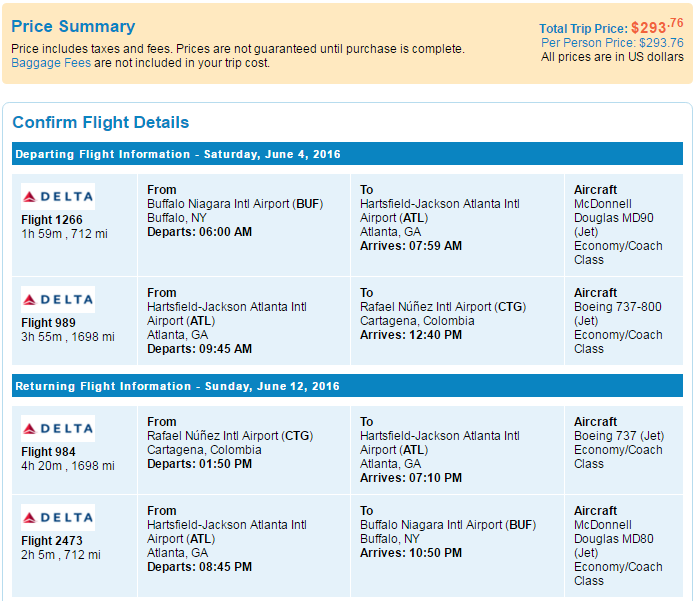
Task: Click the Delta logo for Flight 984
Action: [58, 429]
